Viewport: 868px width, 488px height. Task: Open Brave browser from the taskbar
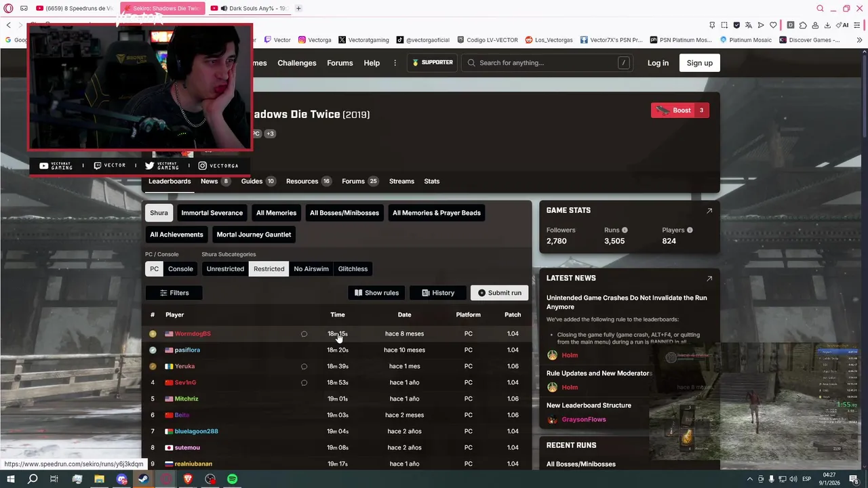(x=188, y=479)
